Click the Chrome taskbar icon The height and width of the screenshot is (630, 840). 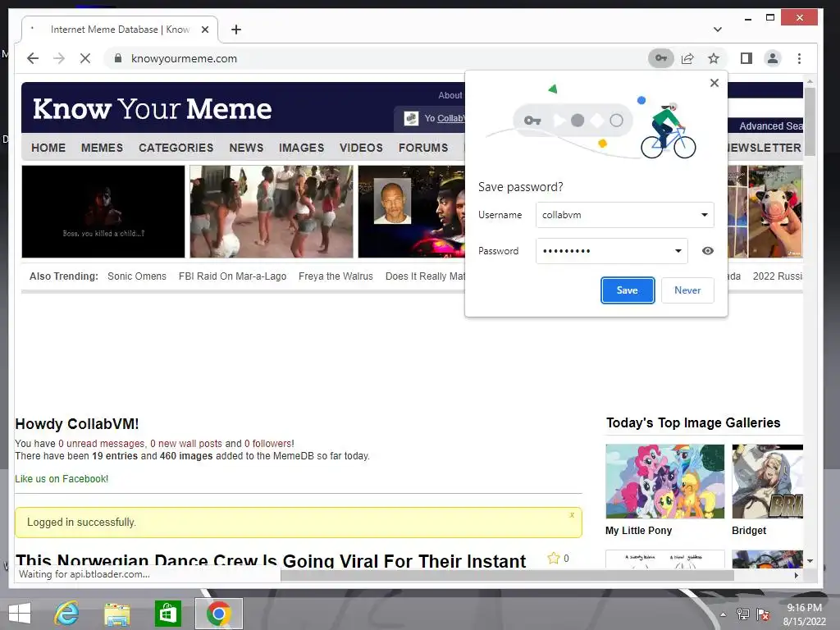pyautogui.click(x=218, y=613)
